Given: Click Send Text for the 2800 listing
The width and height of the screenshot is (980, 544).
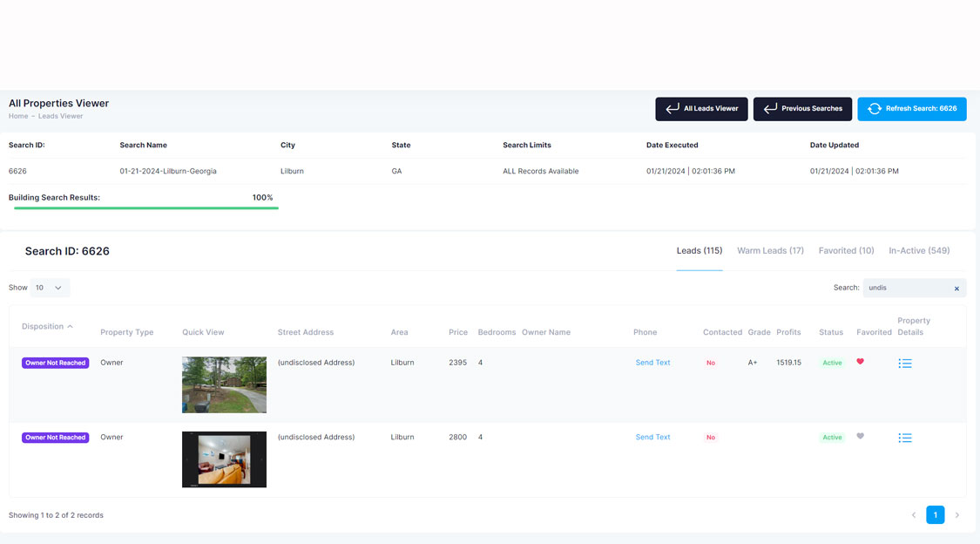Looking at the screenshot, I should point(652,437).
